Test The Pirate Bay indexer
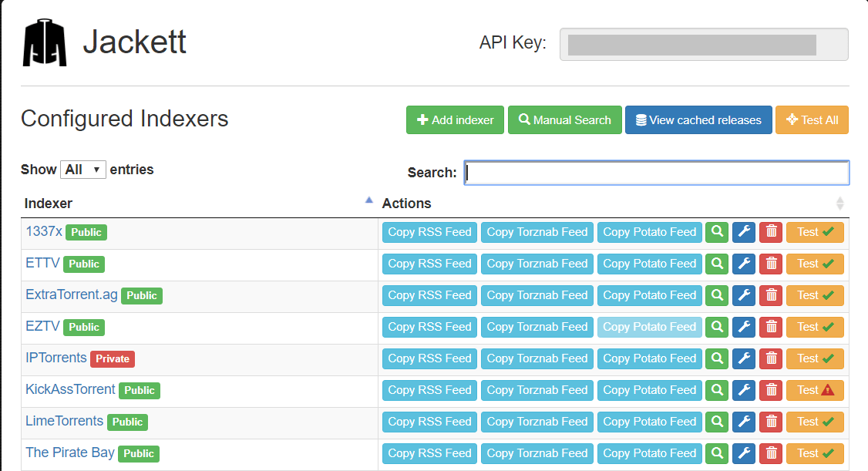This screenshot has width=868, height=471. point(815,452)
